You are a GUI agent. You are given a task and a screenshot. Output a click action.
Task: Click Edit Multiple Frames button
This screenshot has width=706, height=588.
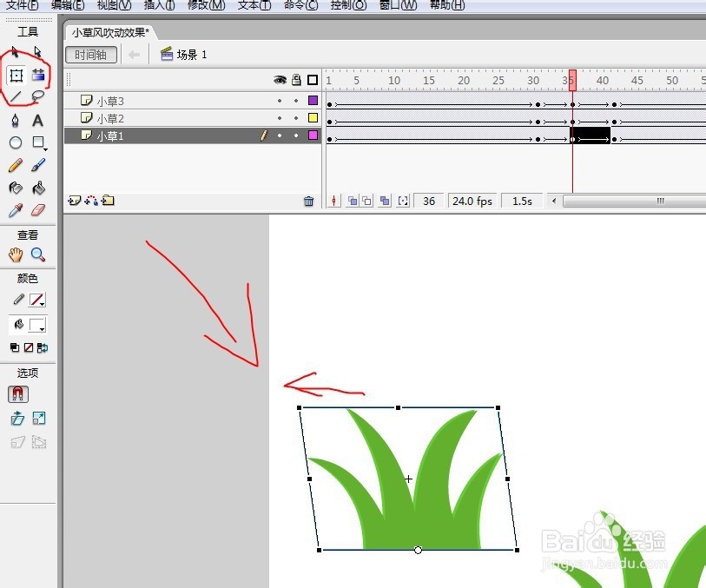click(x=385, y=201)
